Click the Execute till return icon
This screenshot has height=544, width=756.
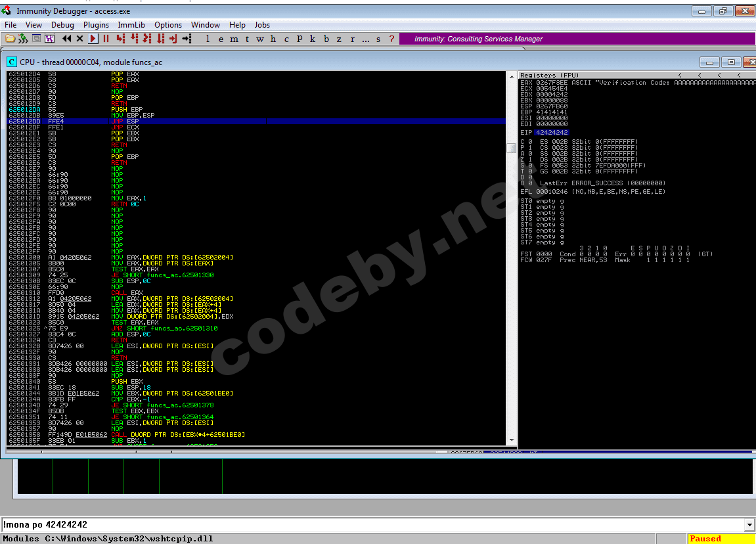[173, 39]
